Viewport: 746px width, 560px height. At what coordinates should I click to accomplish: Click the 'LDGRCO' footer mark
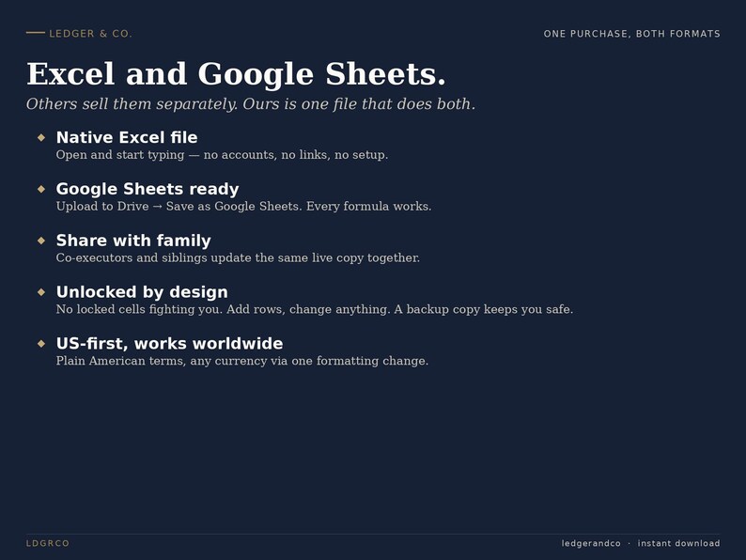coord(48,543)
